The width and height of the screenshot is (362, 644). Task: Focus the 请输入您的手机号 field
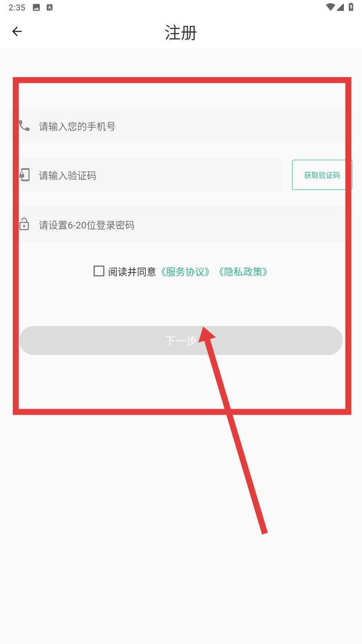[x=178, y=126]
